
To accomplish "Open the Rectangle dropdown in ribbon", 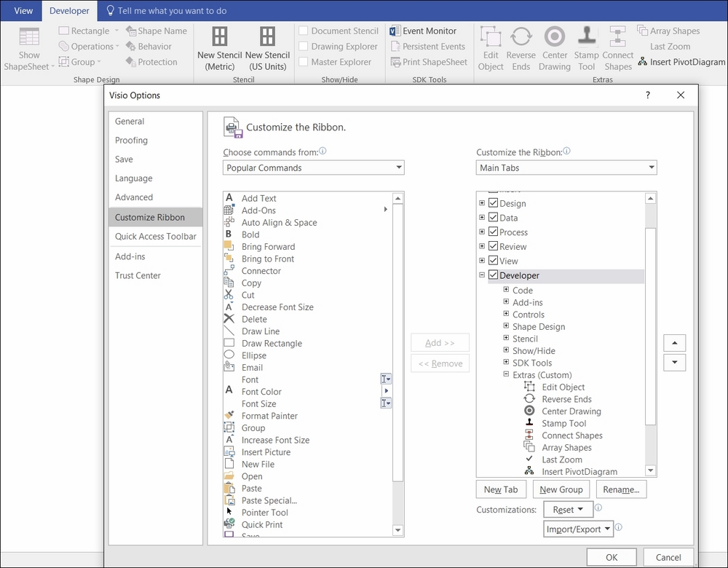I will click(116, 31).
